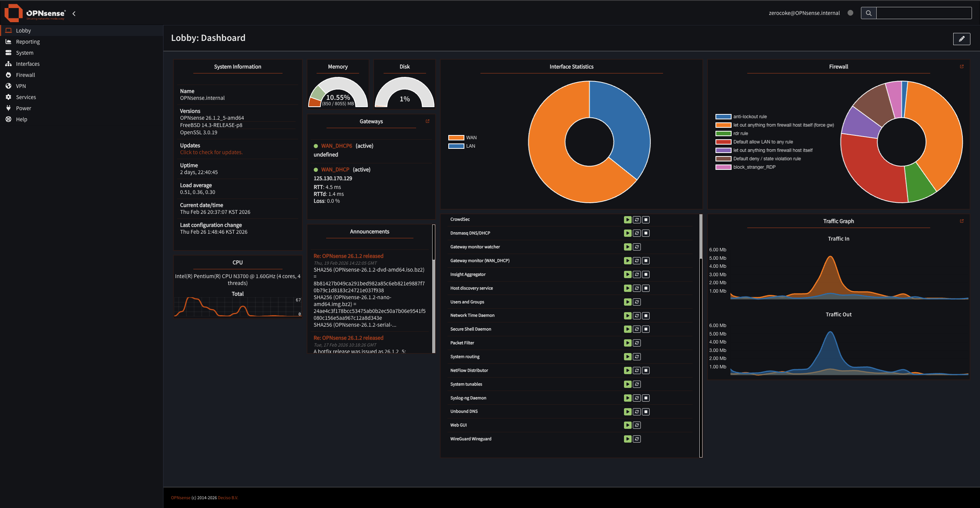Screen dimensions: 980x508
Task: Stop the Secure Shell Daemon service
Action: click(x=646, y=329)
